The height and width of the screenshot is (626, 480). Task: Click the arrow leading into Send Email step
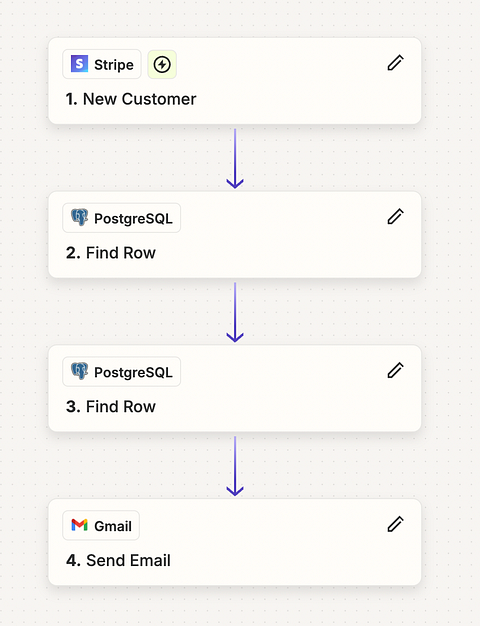(235, 466)
